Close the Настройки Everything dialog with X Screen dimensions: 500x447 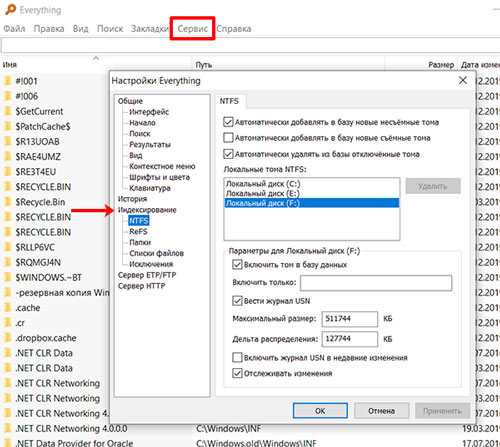click(463, 80)
